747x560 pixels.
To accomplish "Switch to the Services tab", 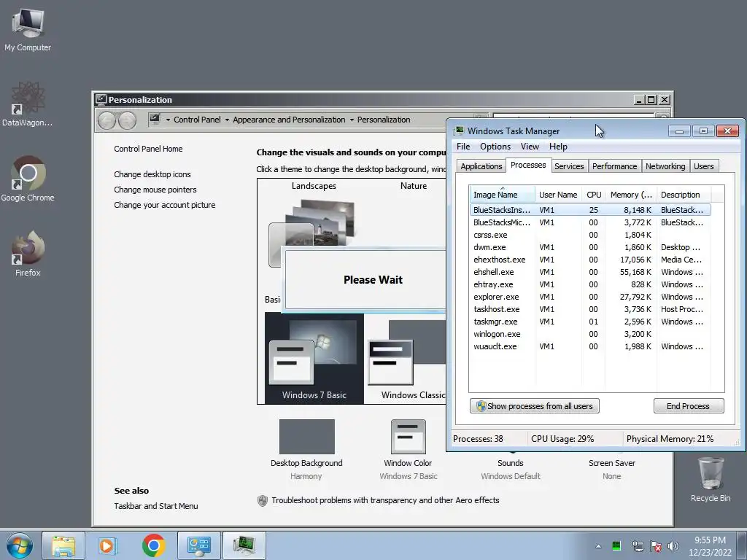I will pyautogui.click(x=569, y=166).
